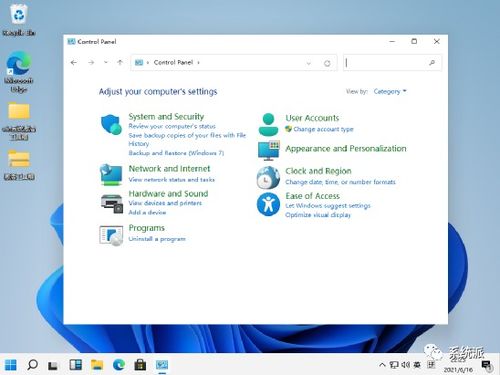Open Programs category icon
This screenshot has height=375, width=500.
click(x=111, y=235)
